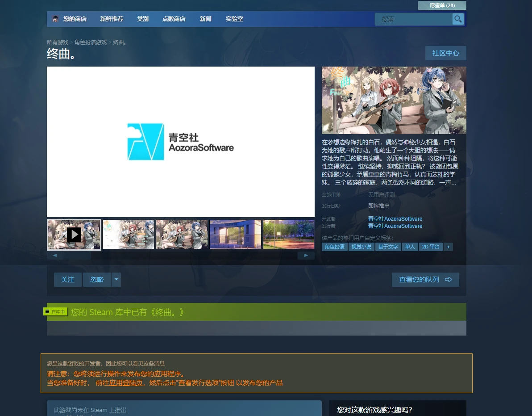Select the school building screenshot thumbnail
This screenshot has height=416, width=532.
236,234
